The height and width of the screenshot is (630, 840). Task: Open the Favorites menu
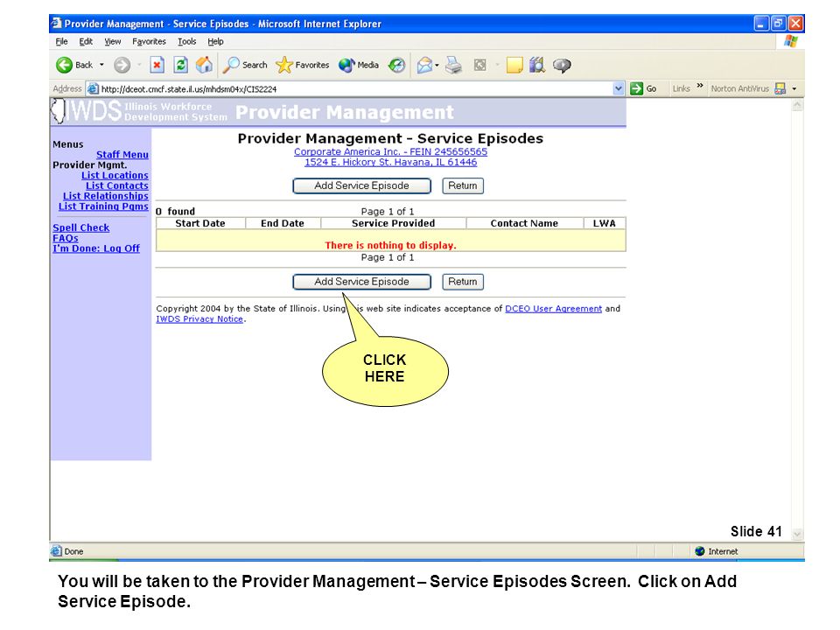[149, 42]
